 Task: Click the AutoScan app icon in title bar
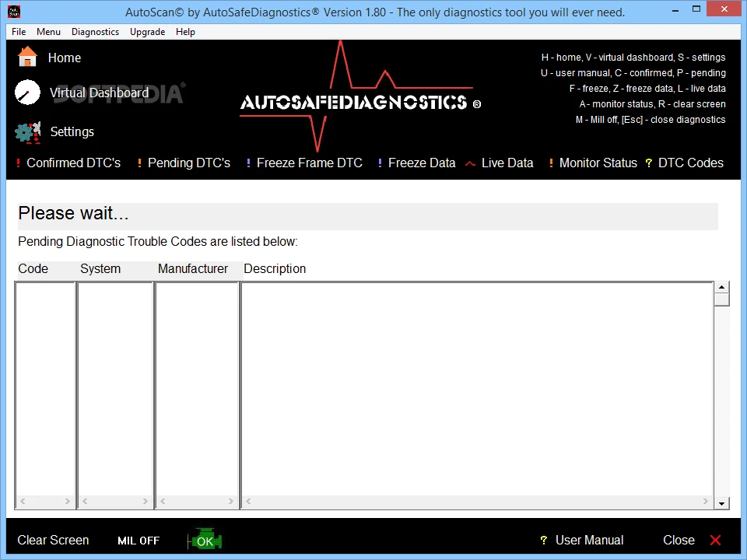click(14, 11)
